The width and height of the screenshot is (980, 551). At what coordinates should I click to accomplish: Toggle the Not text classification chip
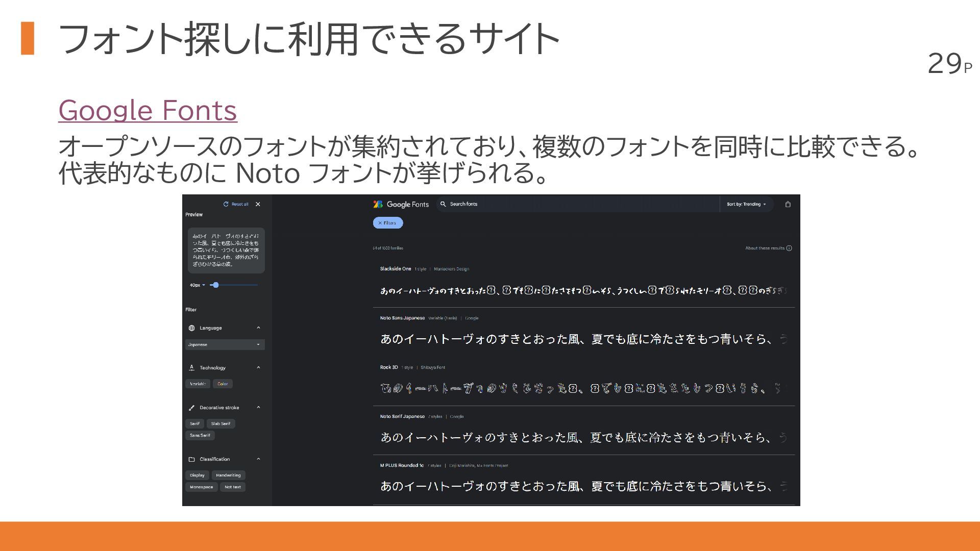tap(233, 487)
